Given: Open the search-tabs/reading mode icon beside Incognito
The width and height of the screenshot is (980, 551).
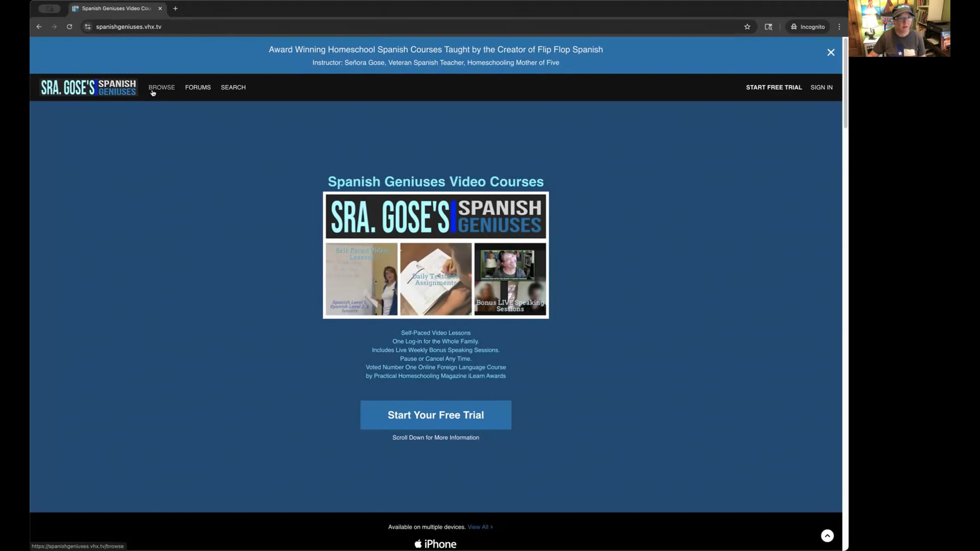Looking at the screenshot, I should (x=769, y=27).
